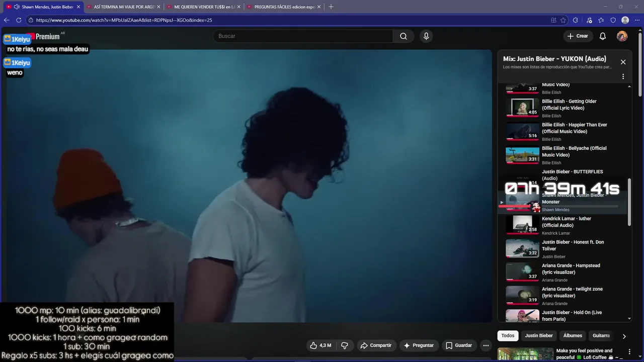Click the Billie Eilish Happier Than Ever thumbnail
The height and width of the screenshot is (362, 644).
click(522, 131)
